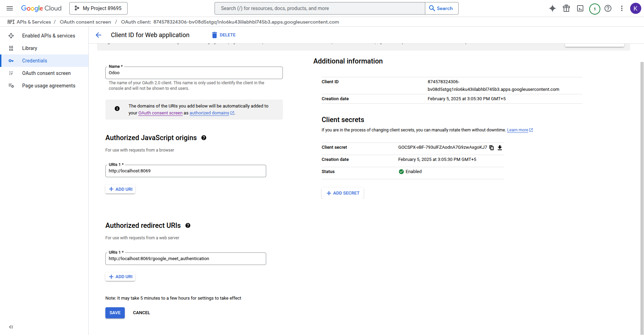Show help for Authorized JavaScript origins
This screenshot has height=335, width=644.
click(x=204, y=138)
